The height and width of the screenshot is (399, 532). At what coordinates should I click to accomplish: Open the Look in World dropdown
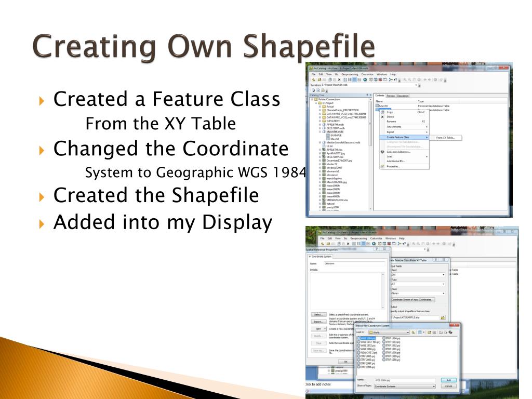[408, 332]
